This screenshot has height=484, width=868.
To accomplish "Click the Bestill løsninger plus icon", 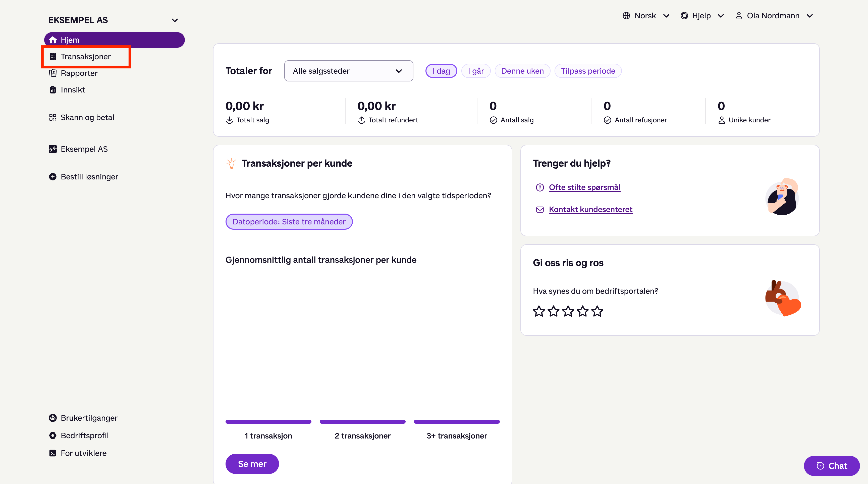I will click(x=52, y=177).
